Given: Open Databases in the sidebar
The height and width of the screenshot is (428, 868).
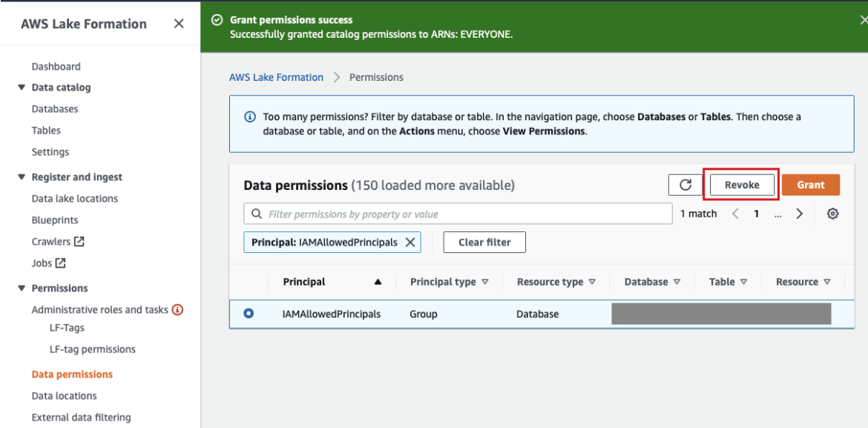Looking at the screenshot, I should click(55, 109).
